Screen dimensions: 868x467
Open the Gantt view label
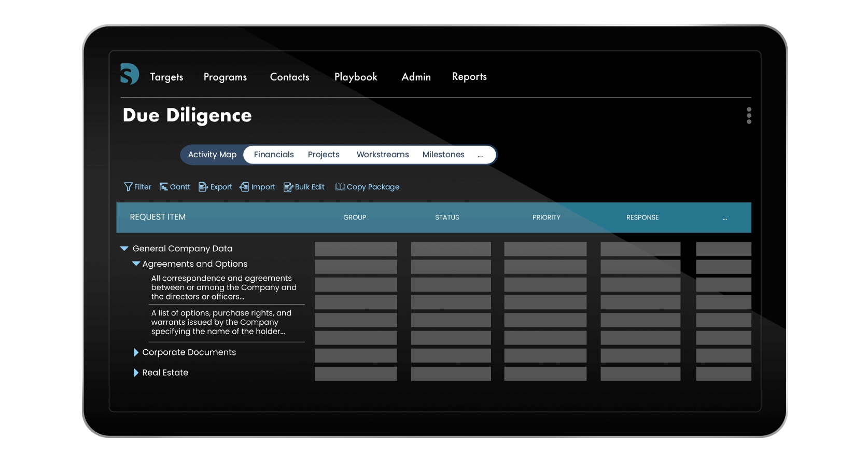[180, 187]
